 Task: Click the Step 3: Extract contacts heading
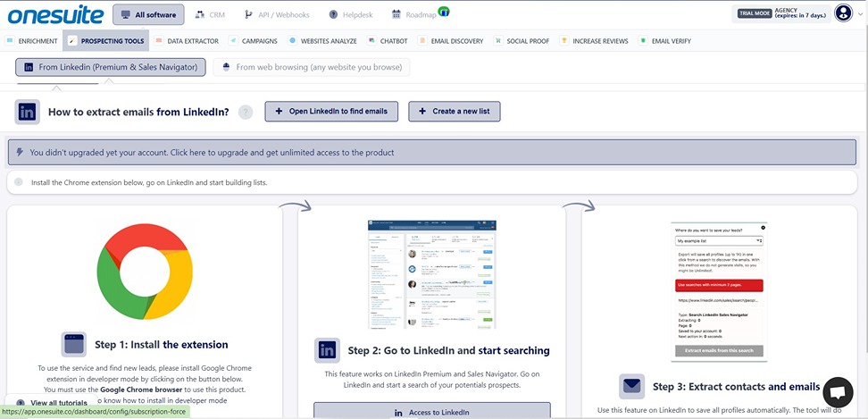(736, 386)
